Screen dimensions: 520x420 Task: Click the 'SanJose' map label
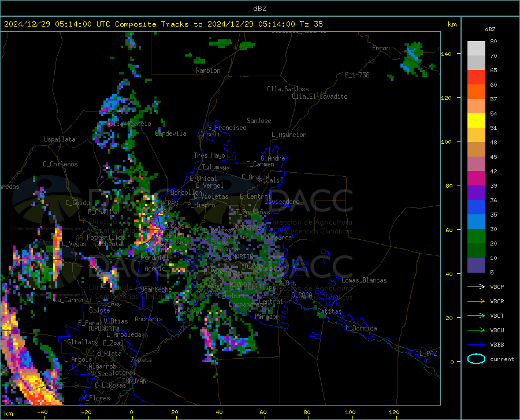click(x=259, y=121)
